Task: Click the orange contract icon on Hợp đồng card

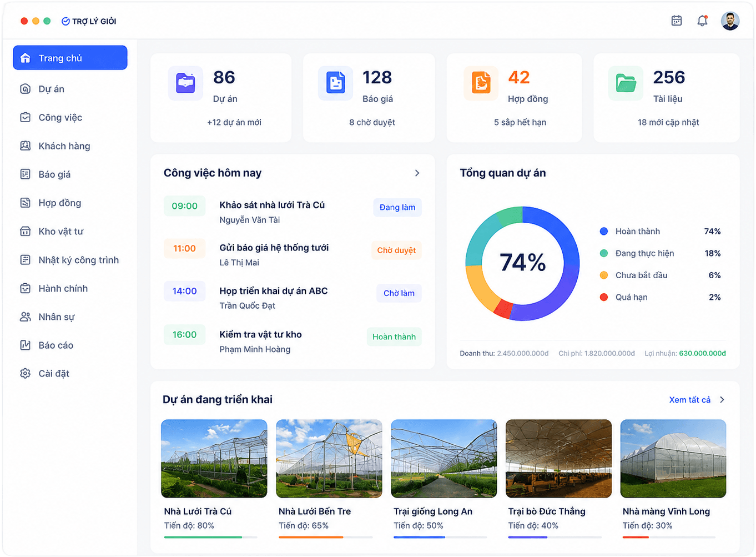Action: point(481,83)
